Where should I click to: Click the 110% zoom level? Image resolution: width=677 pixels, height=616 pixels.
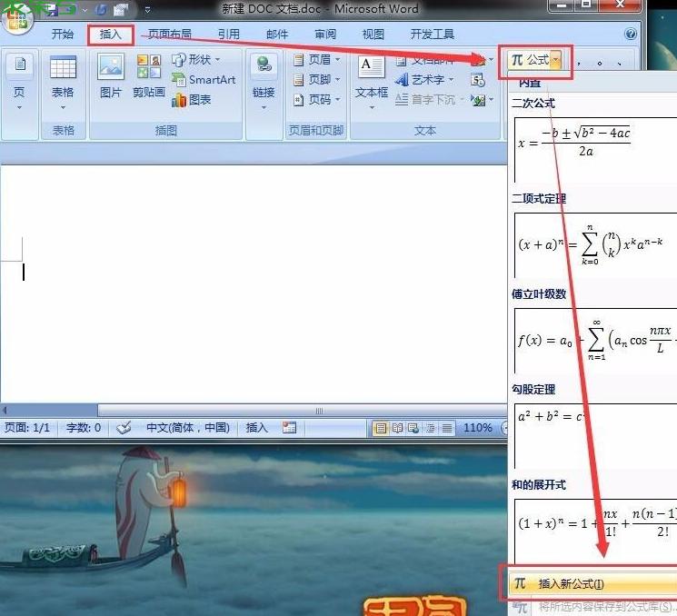(x=478, y=428)
